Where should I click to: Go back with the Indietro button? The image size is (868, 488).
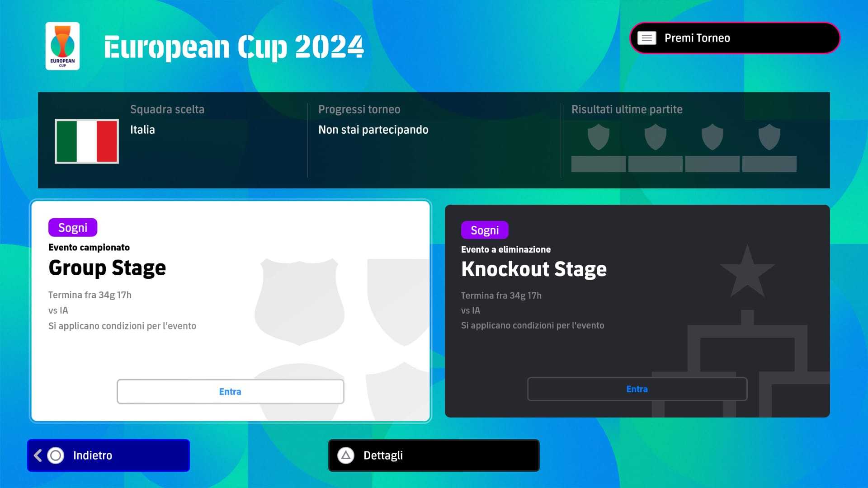[108, 455]
